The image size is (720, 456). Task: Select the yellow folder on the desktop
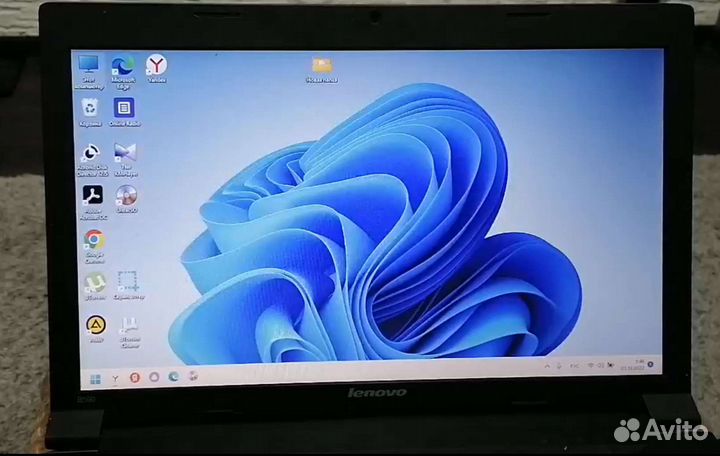(322, 70)
